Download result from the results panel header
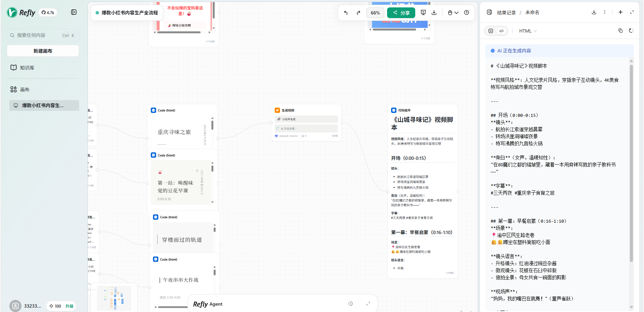This screenshot has width=644, height=312. tap(594, 12)
